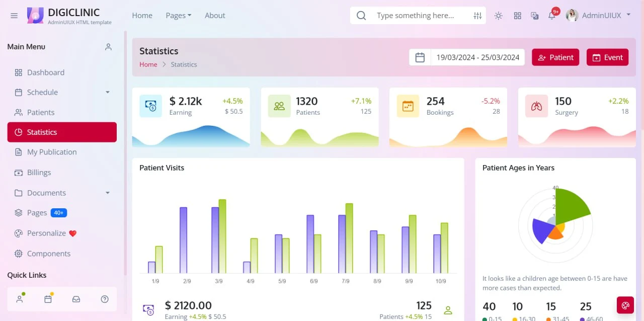
Task: Go to the About menu item
Action: click(215, 16)
